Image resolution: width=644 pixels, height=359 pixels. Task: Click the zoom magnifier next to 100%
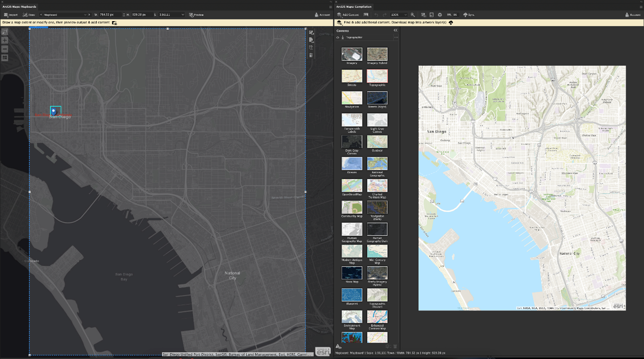pyautogui.click(x=413, y=15)
